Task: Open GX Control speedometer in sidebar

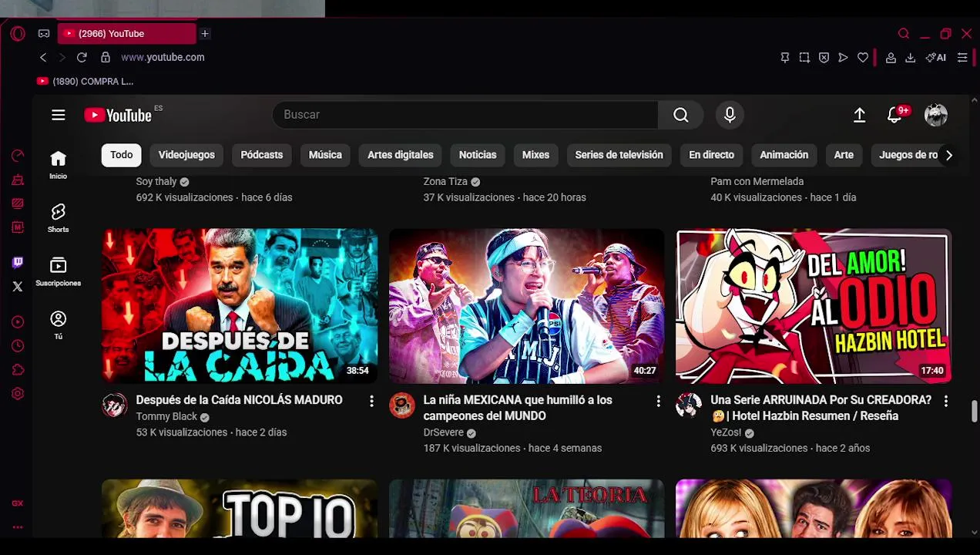Action: pyautogui.click(x=18, y=156)
